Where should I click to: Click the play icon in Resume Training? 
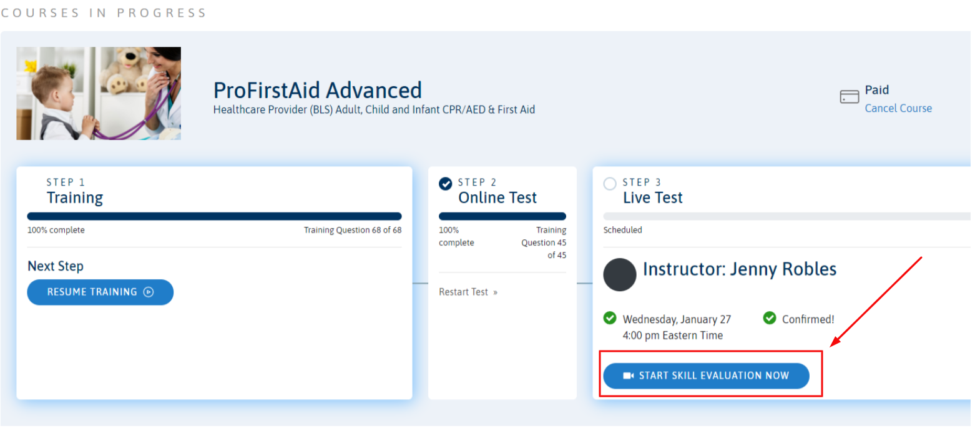point(149,292)
